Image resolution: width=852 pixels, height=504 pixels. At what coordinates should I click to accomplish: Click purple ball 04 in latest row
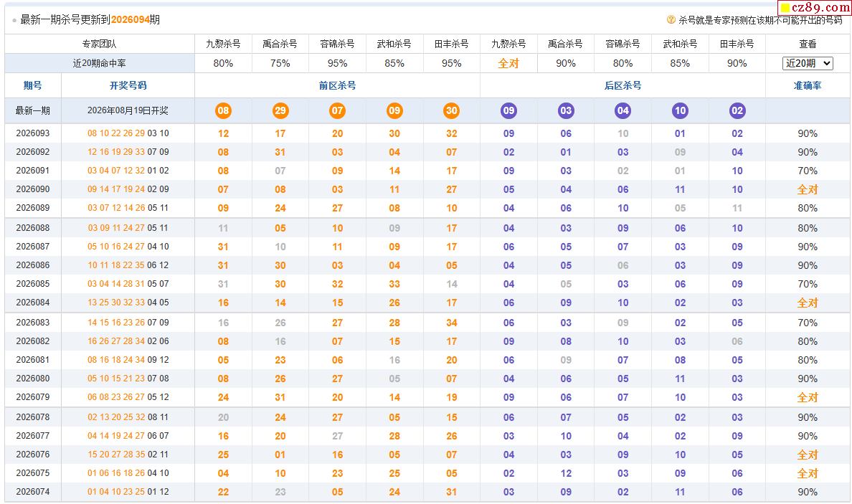[x=623, y=110]
